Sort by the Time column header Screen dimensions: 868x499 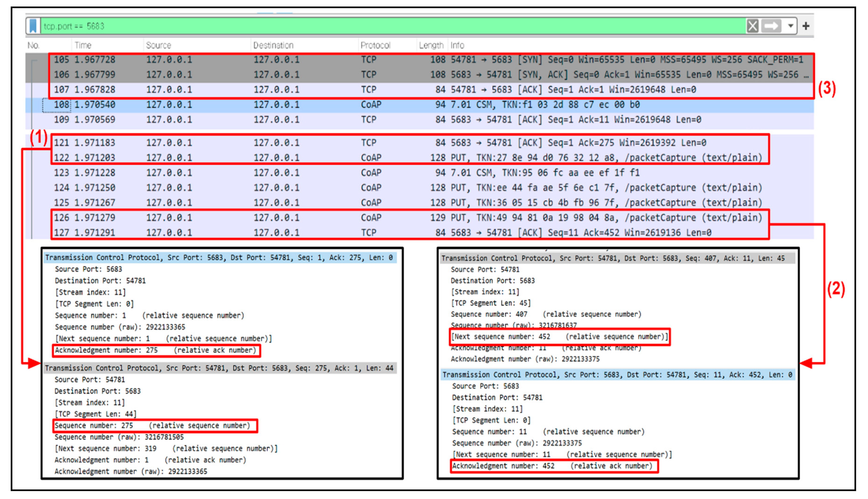(x=83, y=45)
